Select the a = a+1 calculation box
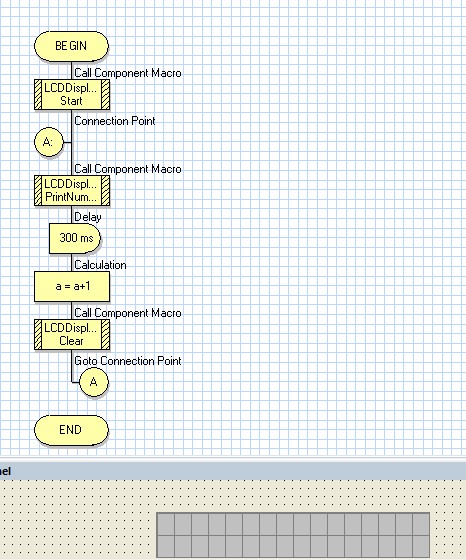The image size is (466, 560). click(72, 286)
